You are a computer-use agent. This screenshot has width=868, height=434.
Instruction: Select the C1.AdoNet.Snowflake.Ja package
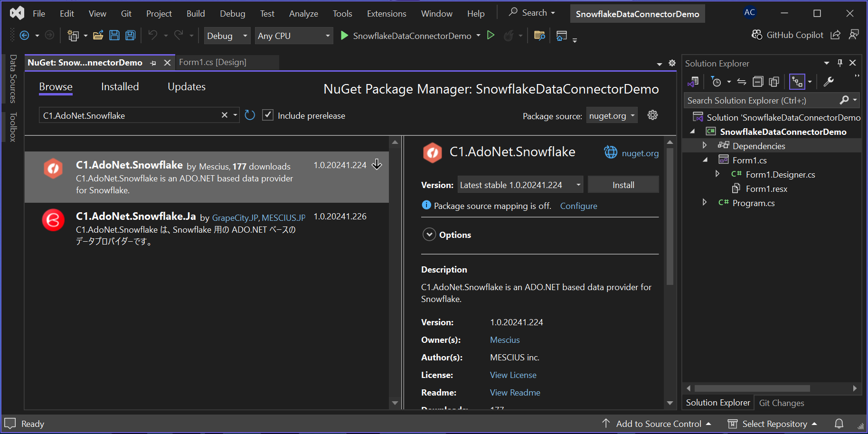(207, 228)
